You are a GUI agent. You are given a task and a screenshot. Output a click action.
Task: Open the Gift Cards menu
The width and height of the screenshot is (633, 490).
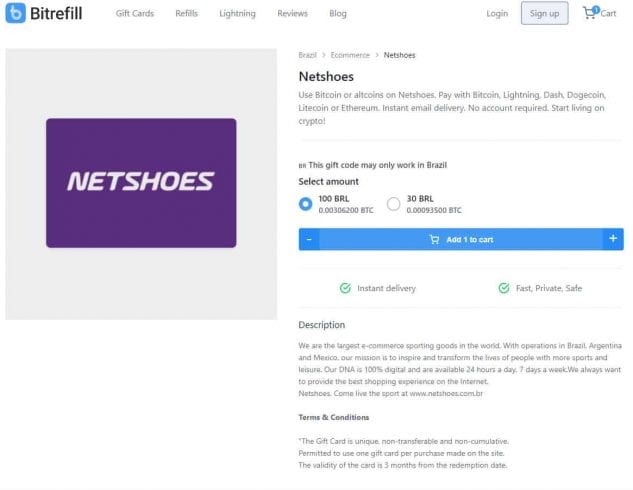(135, 13)
